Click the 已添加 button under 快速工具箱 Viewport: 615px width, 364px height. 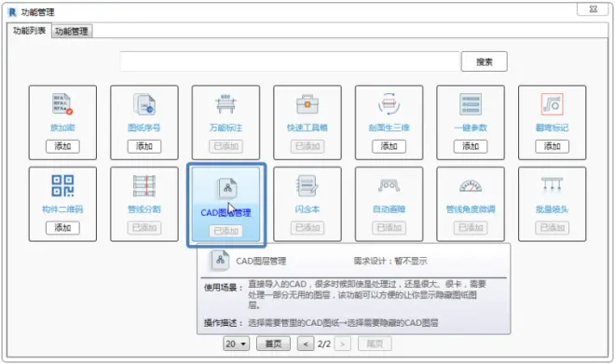(x=307, y=146)
